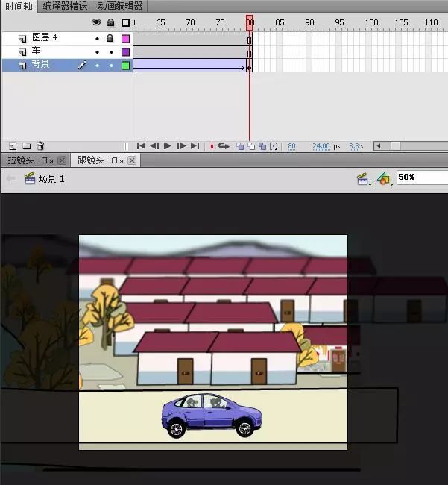Viewport: 448px width, 485px height.
Task: Click frame 90 on the timeline ruler
Action: [309, 22]
